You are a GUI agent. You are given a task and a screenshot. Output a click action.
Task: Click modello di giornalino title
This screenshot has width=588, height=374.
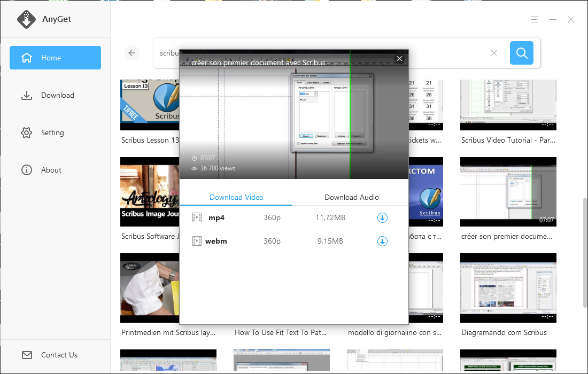pyautogui.click(x=394, y=332)
